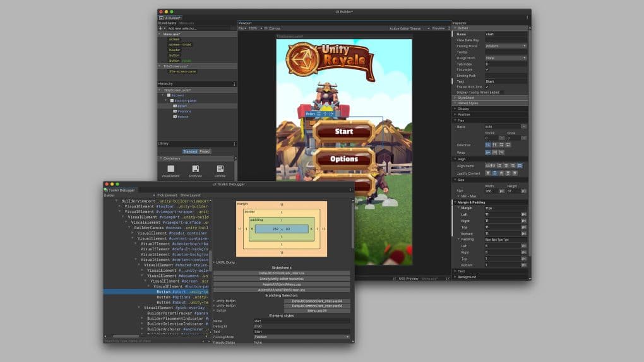644x362 pixels.
Task: Open the Library panel three-dot menu
Action: [234, 144]
